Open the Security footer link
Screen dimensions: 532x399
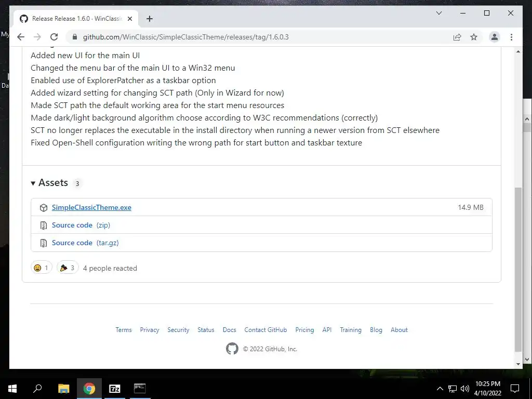pos(178,330)
